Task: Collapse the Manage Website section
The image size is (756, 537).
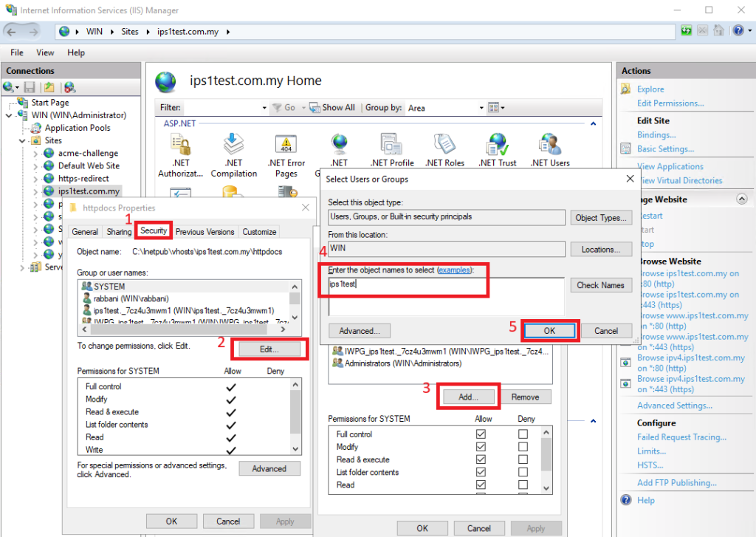Action: coord(742,198)
